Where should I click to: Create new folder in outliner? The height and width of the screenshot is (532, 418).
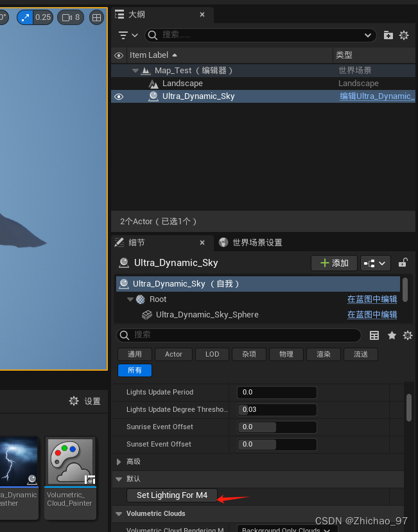tap(388, 35)
